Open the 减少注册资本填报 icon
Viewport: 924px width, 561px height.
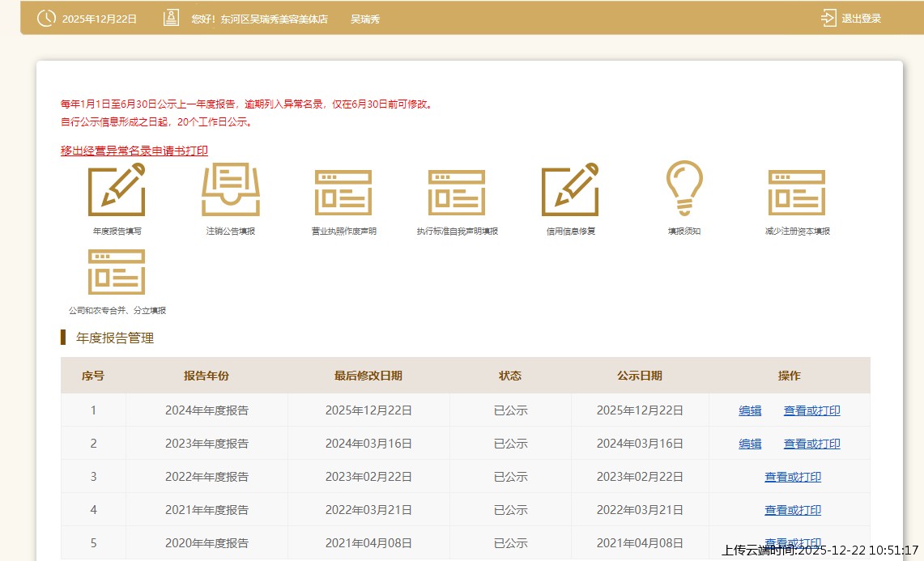797,192
